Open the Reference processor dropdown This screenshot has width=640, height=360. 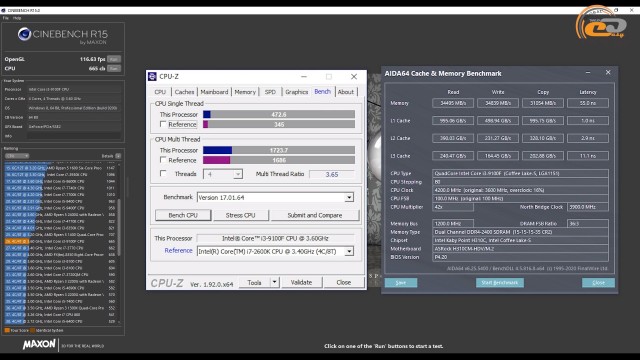click(349, 251)
